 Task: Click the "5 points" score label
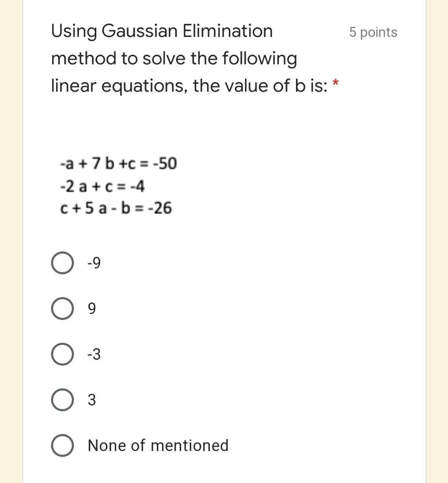pos(373,33)
